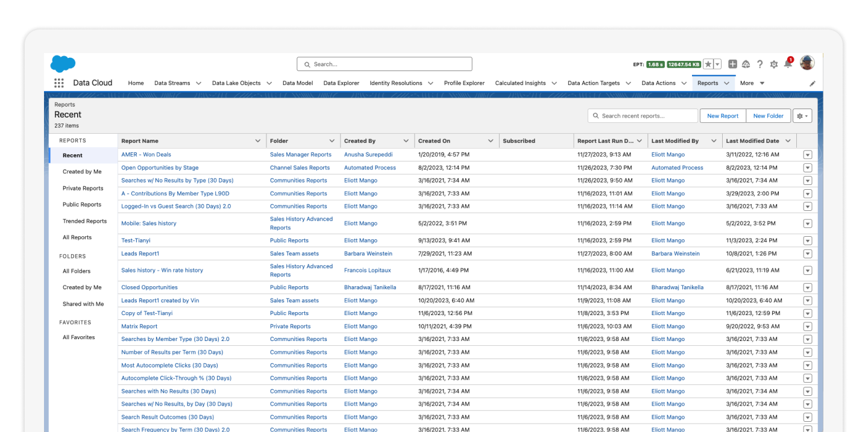Open the AMER - Won Deals report
The width and height of the screenshot is (868, 432).
146,155
